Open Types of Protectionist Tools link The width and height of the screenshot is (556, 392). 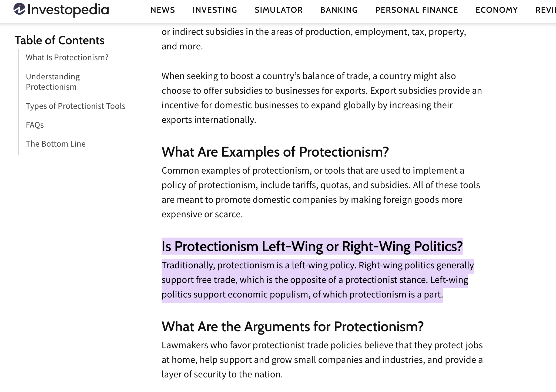[76, 106]
